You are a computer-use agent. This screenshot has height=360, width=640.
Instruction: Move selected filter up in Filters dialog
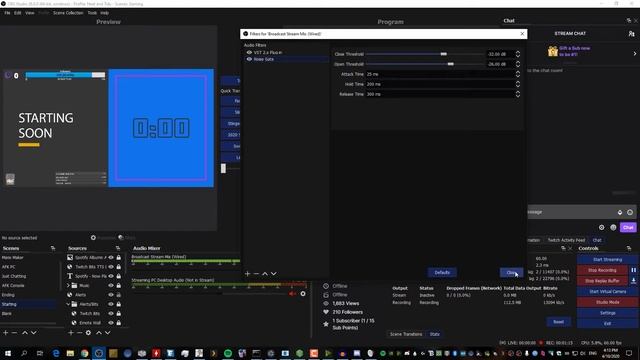(x=265, y=273)
